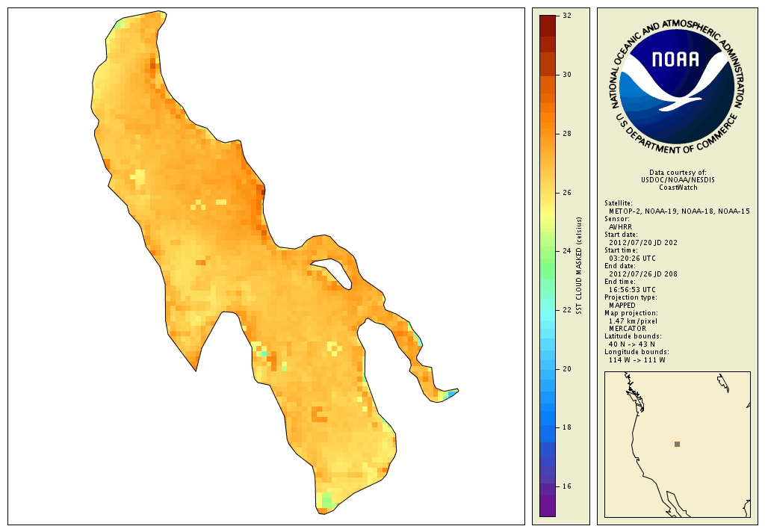The image size is (765, 532).
Task: Click the 16:56:53 UTC value
Action: click(632, 289)
